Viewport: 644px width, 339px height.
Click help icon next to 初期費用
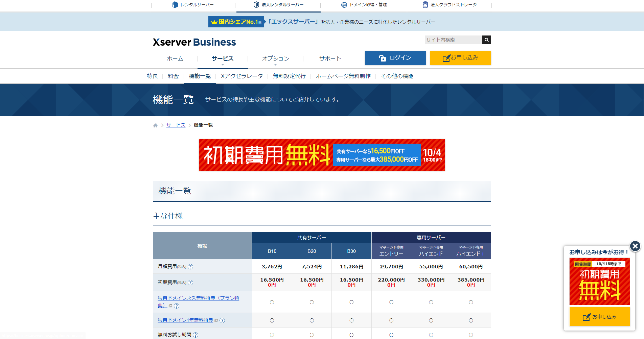point(190,283)
